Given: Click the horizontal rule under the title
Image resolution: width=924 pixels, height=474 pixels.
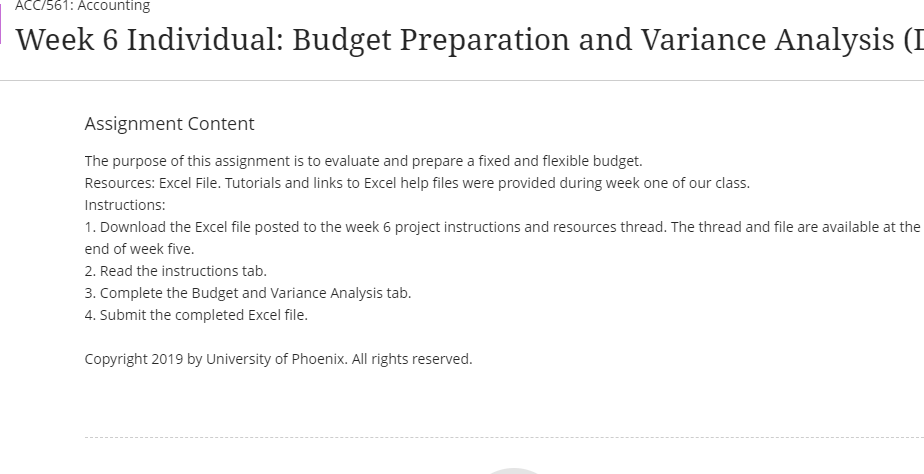Looking at the screenshot, I should coord(462,80).
